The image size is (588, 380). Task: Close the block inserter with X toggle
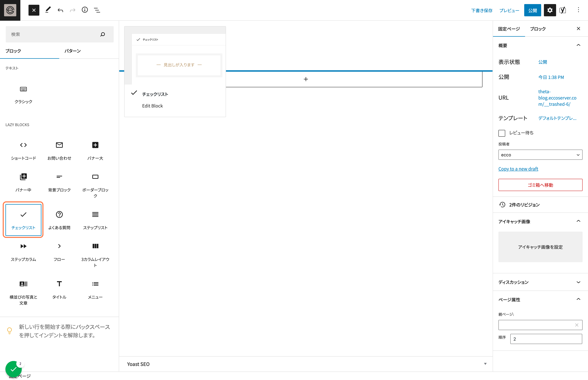click(34, 10)
